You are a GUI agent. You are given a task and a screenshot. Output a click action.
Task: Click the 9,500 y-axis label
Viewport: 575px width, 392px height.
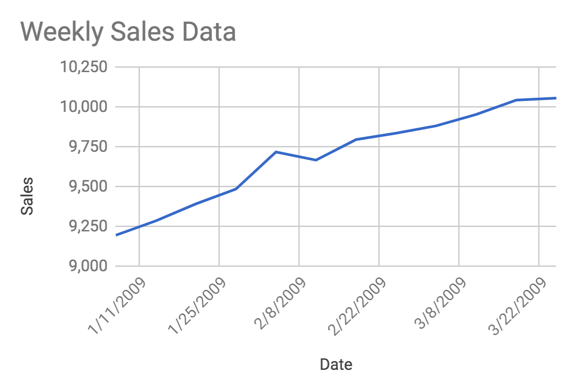(83, 187)
